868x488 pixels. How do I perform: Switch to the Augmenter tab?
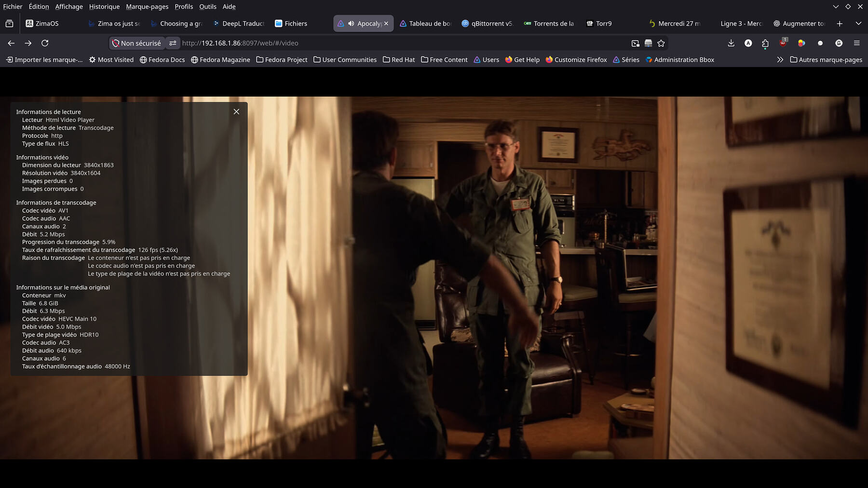[x=799, y=24]
